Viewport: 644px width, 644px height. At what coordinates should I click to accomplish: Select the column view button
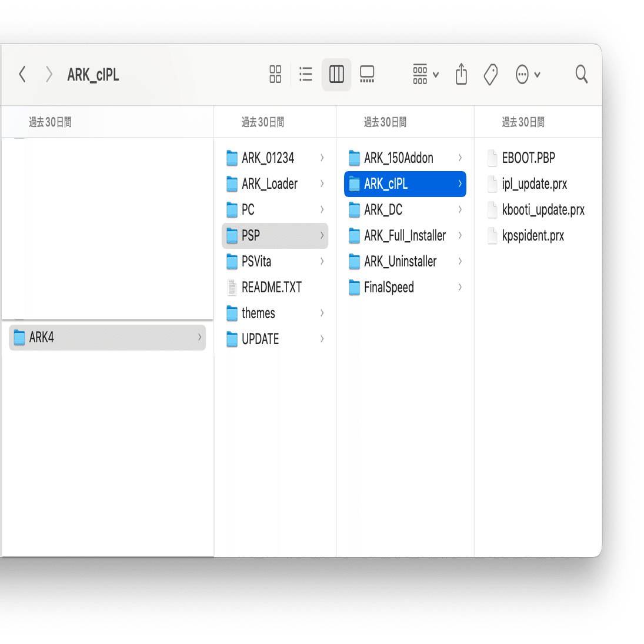(x=336, y=74)
